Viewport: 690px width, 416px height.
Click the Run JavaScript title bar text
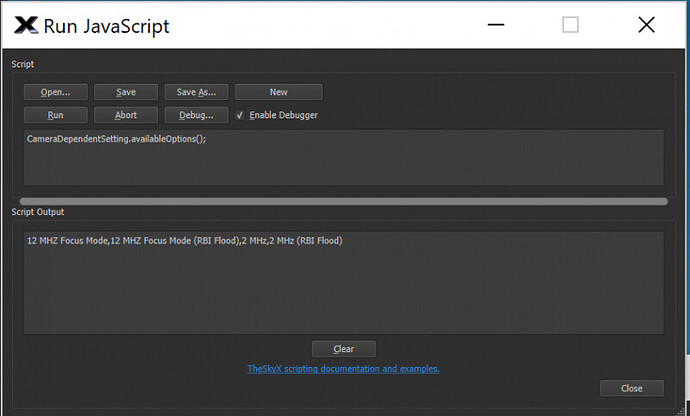tap(106, 26)
